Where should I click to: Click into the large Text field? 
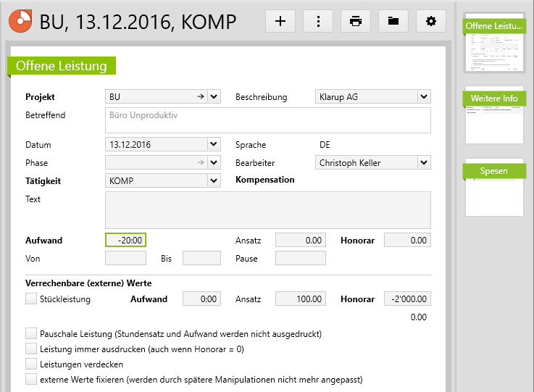(268, 209)
